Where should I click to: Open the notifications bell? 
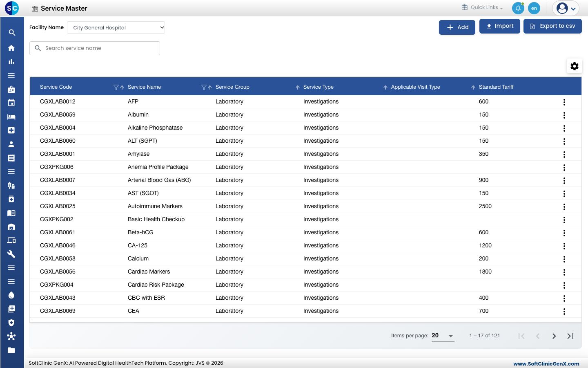pos(518,8)
